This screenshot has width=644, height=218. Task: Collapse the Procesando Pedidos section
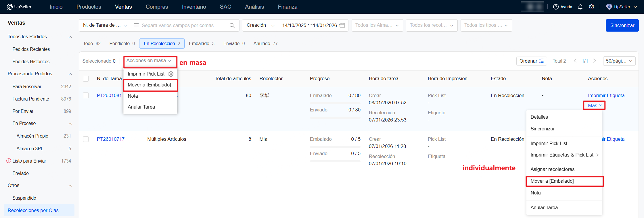[70, 74]
